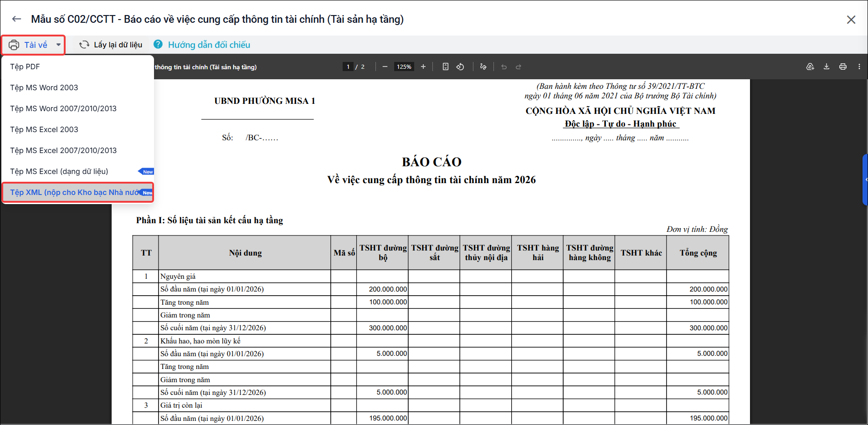Click the TSHT đường bộ column header
The height and width of the screenshot is (425, 868).
(x=383, y=253)
